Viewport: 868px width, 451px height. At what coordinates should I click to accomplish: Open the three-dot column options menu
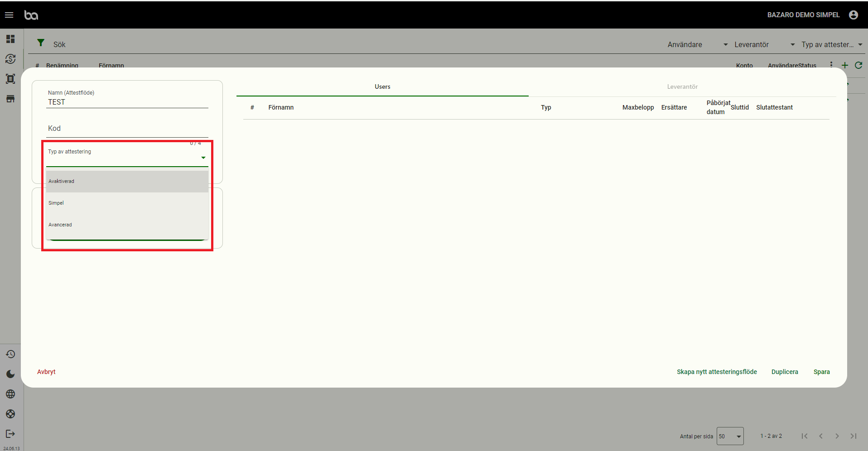tap(831, 65)
